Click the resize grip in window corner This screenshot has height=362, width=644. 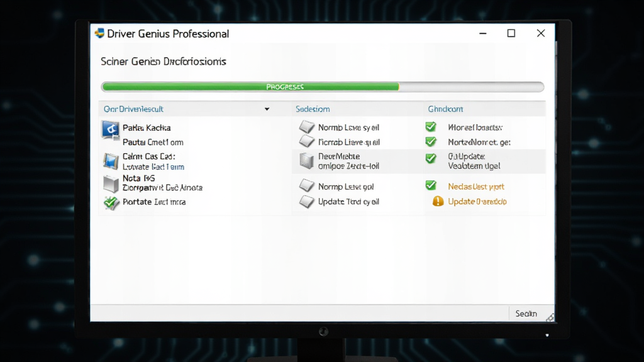pyautogui.click(x=550, y=317)
